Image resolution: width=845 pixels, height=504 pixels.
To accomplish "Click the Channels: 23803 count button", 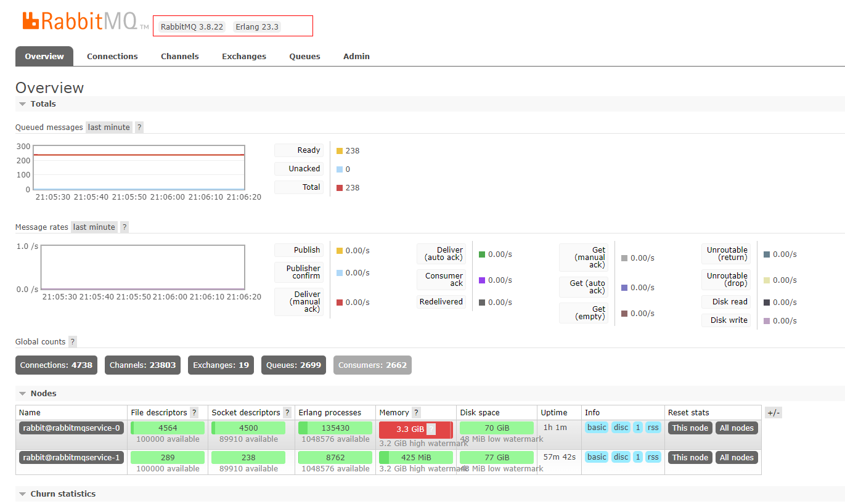I will tap(143, 365).
